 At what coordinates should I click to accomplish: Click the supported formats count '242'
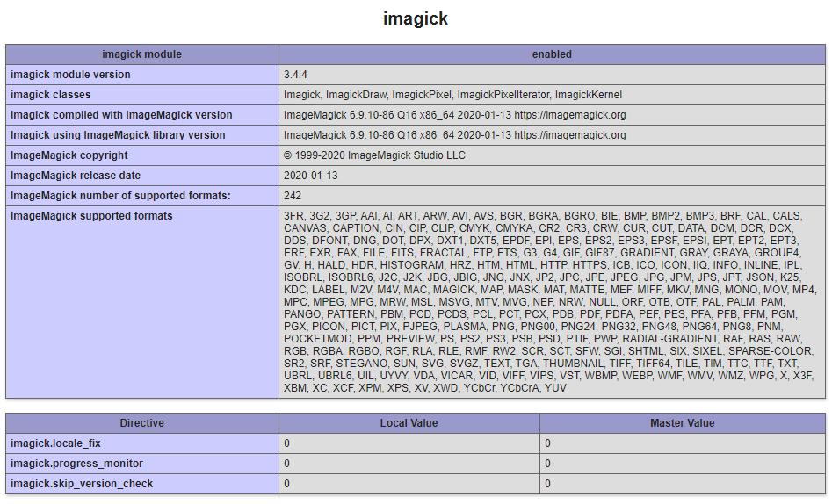pos(293,195)
